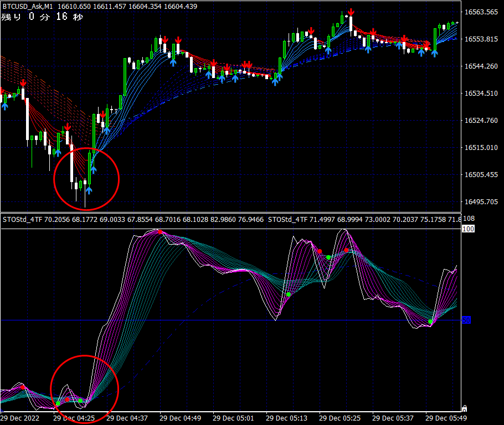Select the 100 level label in stochastic window
This screenshot has width=504, height=425.
click(468, 229)
